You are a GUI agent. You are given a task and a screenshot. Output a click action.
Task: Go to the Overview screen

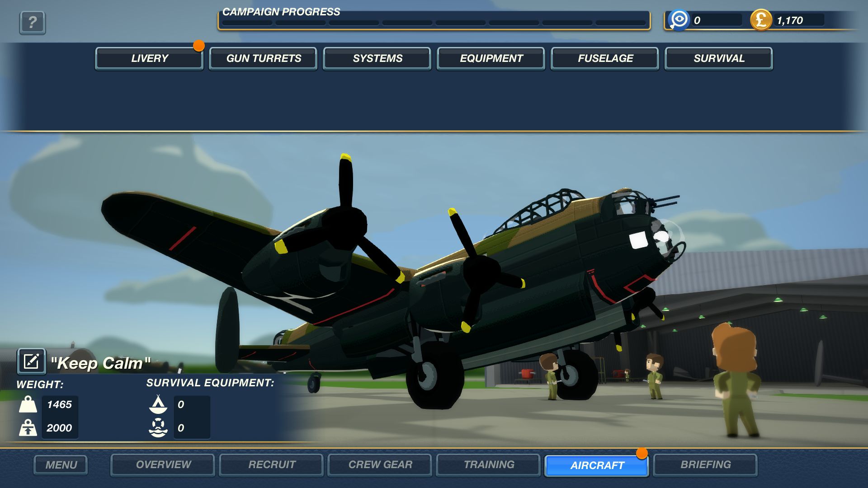[x=163, y=465]
